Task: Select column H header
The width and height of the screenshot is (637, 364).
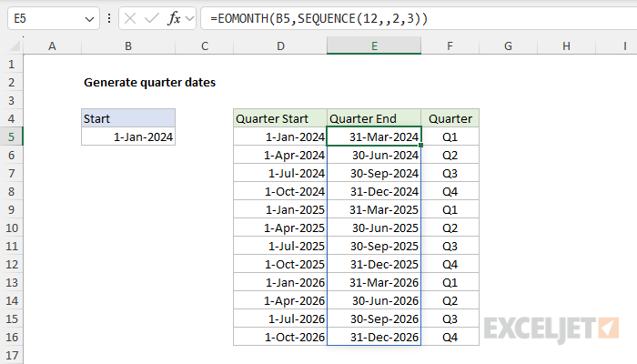Action: (x=566, y=45)
